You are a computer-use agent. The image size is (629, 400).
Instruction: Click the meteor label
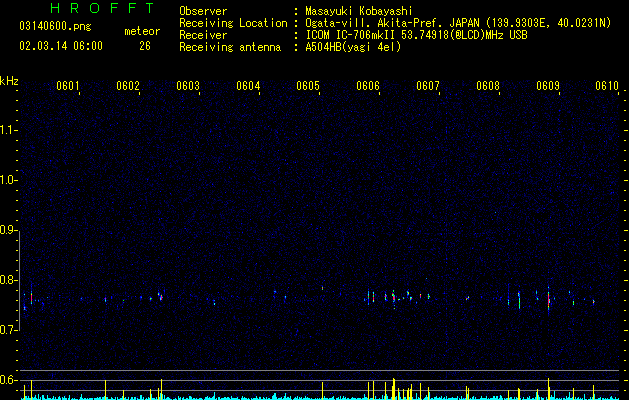pyautogui.click(x=142, y=31)
